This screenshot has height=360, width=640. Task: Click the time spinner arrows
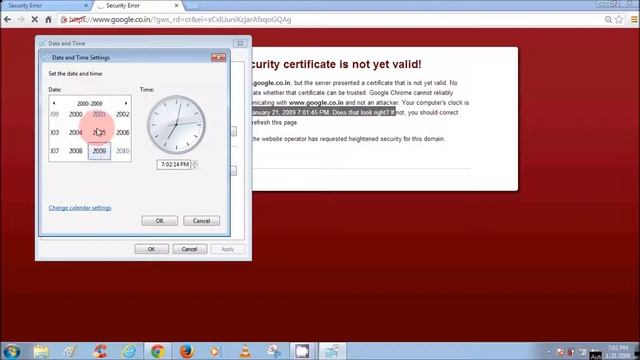(195, 164)
